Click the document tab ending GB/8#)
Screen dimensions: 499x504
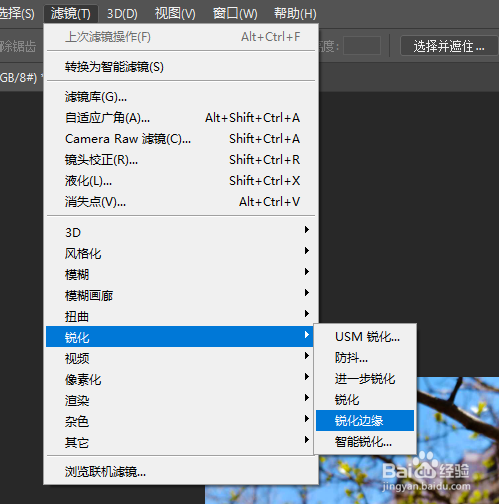(20, 78)
